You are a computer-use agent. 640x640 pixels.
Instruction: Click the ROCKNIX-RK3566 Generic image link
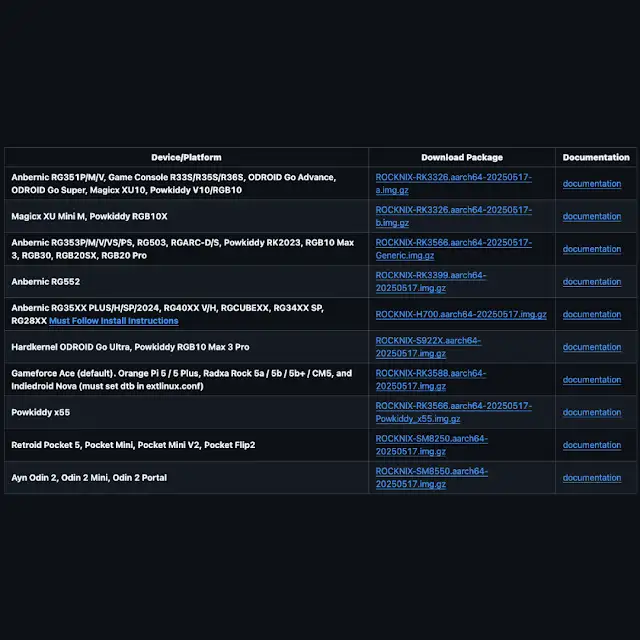click(453, 243)
